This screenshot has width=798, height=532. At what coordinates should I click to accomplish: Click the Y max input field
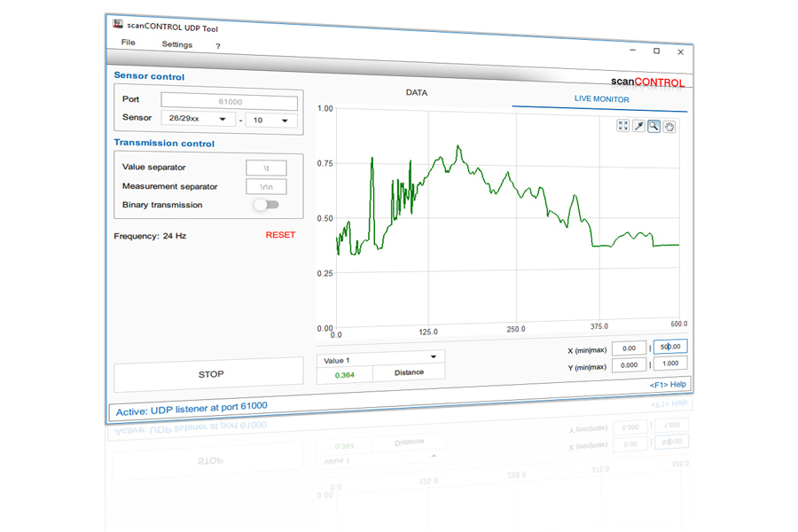coord(669,364)
